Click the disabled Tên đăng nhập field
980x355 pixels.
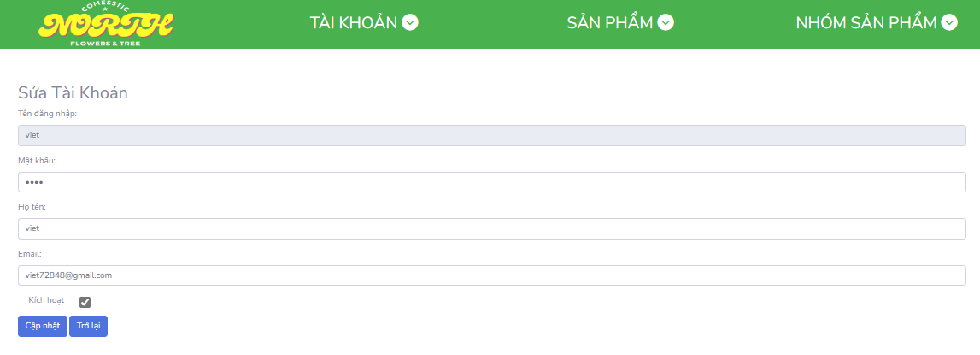point(492,136)
